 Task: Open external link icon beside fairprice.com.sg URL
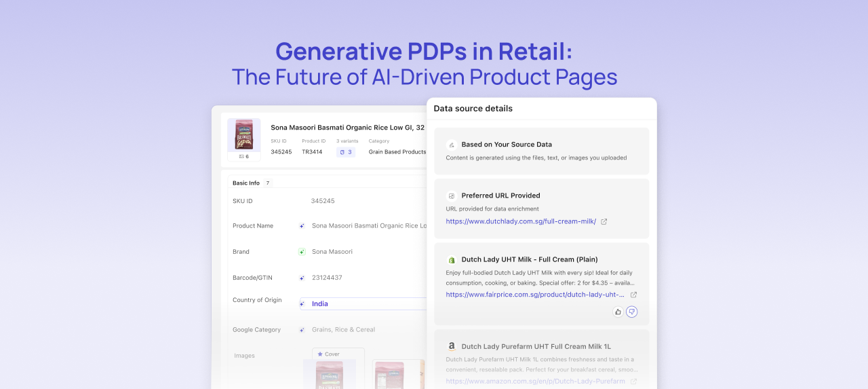[x=633, y=295]
